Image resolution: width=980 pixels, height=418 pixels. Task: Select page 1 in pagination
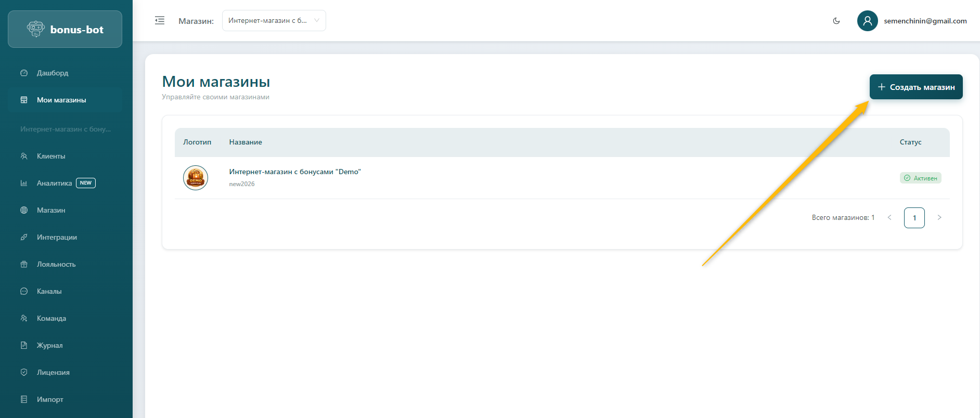(x=914, y=218)
